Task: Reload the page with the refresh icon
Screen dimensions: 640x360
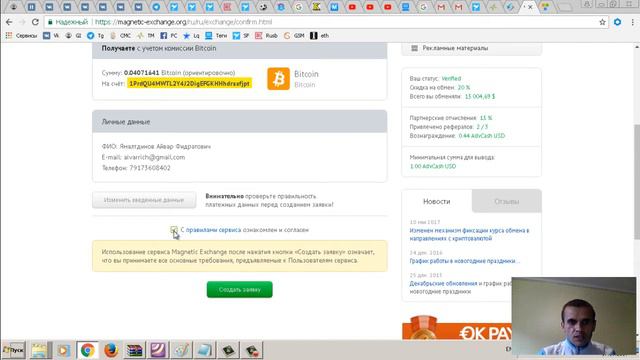Action: pyautogui.click(x=35, y=22)
